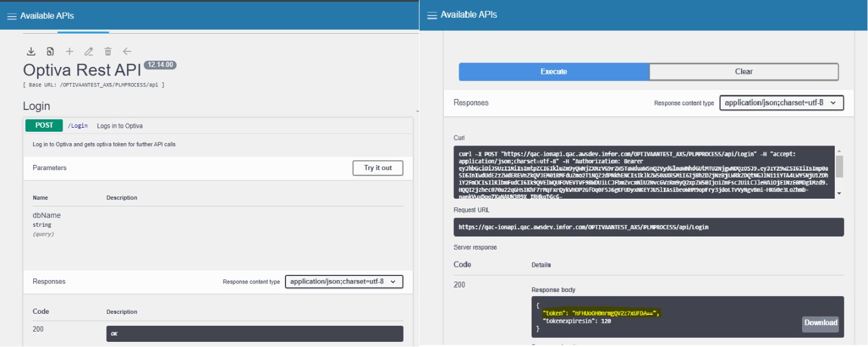Click the copy document icon
The image size is (868, 347).
point(50,52)
